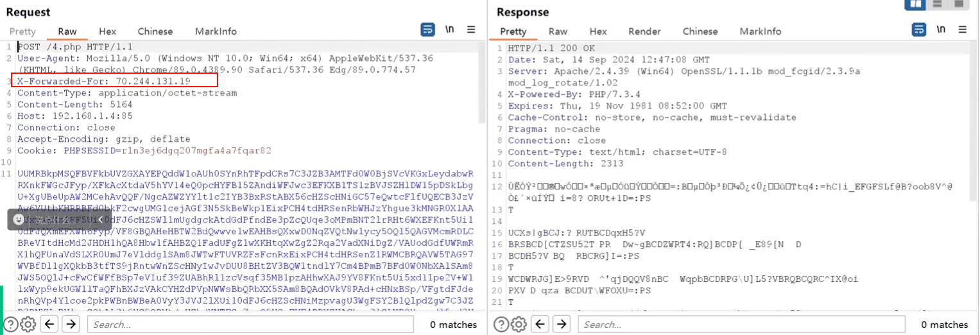Click the HTTP/1.1 200 OK status line
980x335 pixels.
(x=551, y=48)
